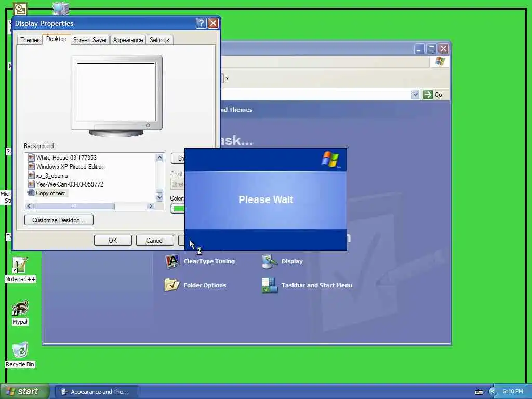Click the Mypal desktop icon

pyautogui.click(x=20, y=312)
